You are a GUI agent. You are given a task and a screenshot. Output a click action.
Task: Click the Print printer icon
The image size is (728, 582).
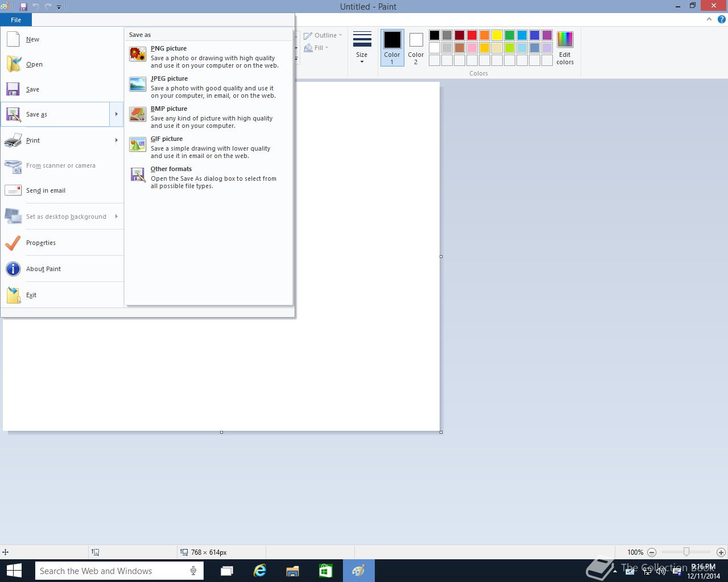pyautogui.click(x=13, y=140)
